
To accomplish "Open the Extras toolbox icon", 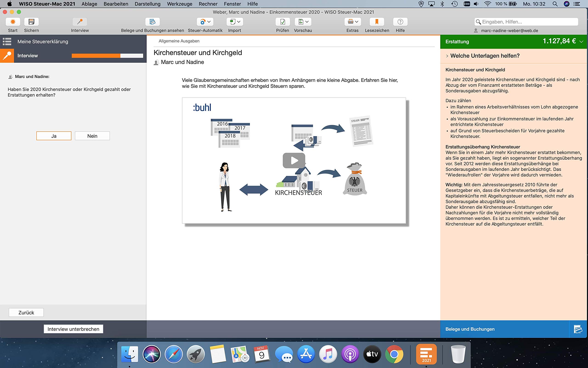I will click(350, 22).
